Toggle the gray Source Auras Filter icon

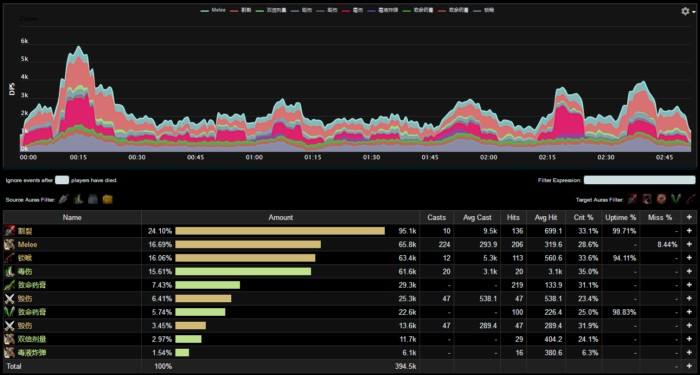click(93, 199)
